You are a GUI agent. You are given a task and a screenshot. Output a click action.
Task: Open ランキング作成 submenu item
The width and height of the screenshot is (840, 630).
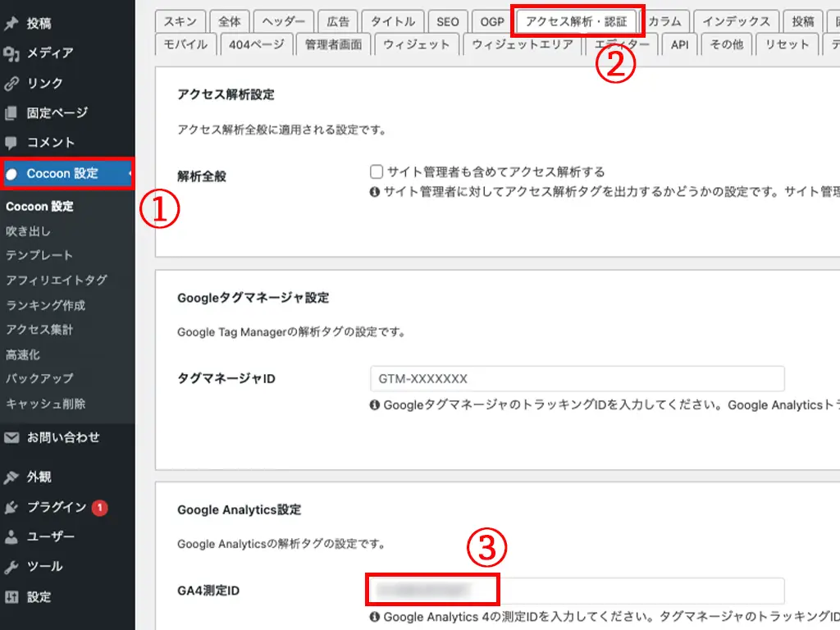pos(46,305)
